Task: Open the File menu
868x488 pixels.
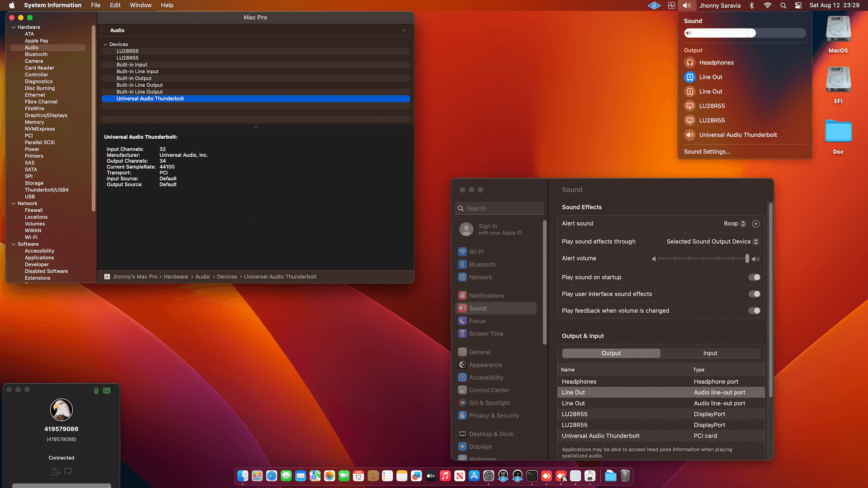Action: [95, 5]
